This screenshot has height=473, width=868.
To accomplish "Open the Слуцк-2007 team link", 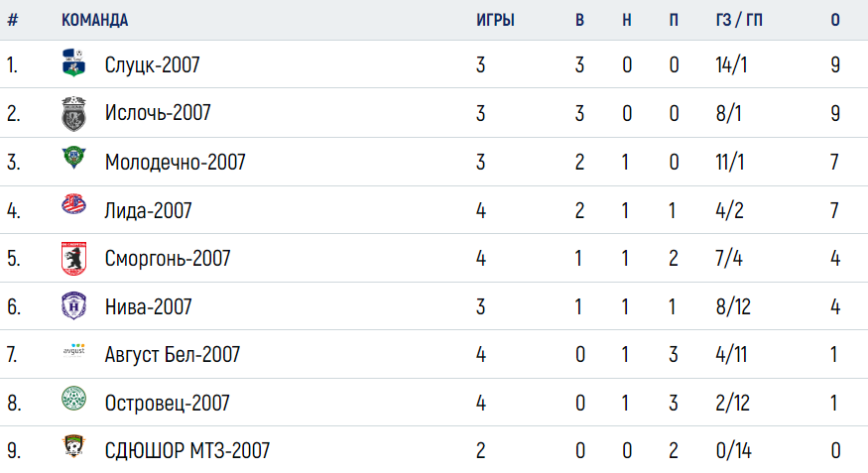I will 152,64.
